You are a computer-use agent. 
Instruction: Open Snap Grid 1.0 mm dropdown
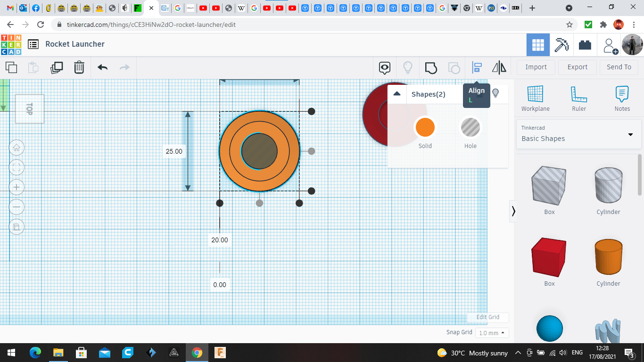pos(492,333)
